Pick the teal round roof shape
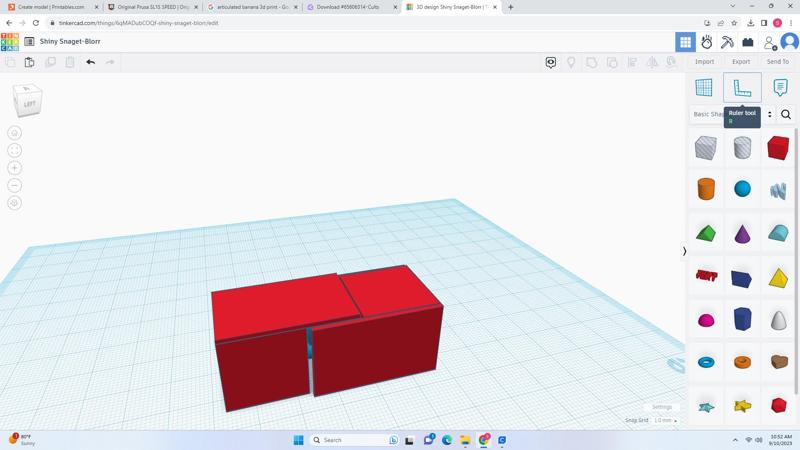Screen dimensions: 800x450 (x=778, y=233)
